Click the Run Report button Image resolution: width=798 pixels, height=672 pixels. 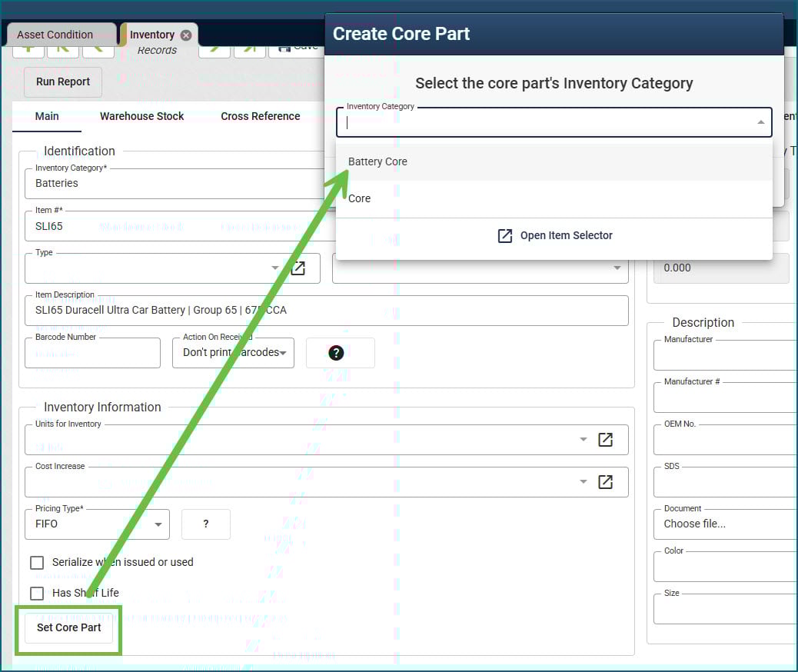[x=63, y=82]
